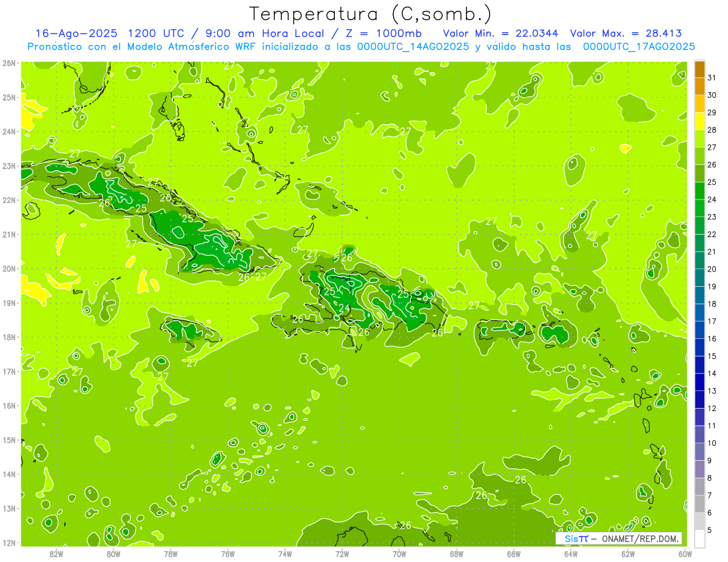Click the "78W" longitude axis label
Image resolution: width=728 pixels, height=562 pixels.
pyautogui.click(x=170, y=554)
